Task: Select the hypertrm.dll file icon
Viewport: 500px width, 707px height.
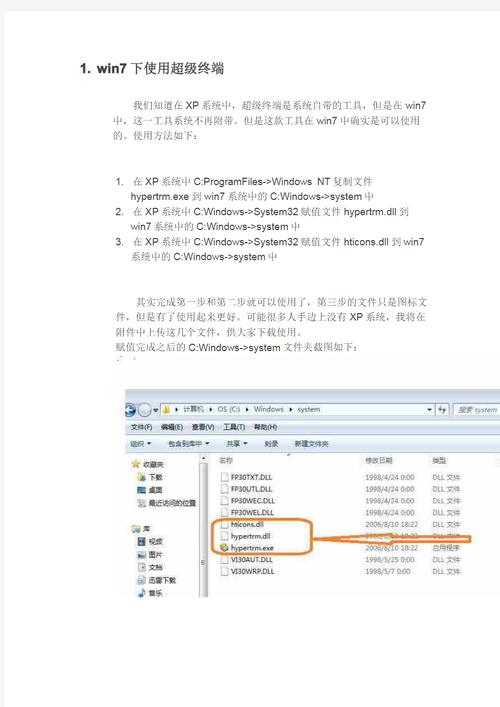Action: point(225,536)
